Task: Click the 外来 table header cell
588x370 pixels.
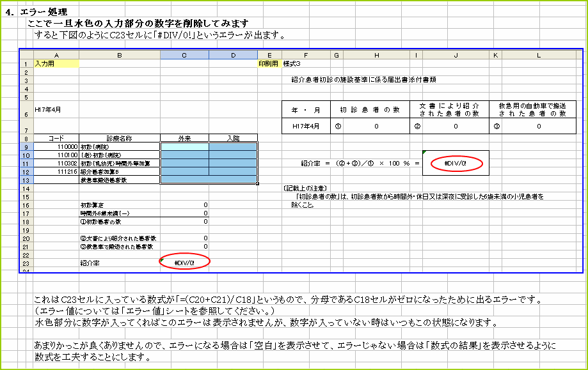Action: coord(184,137)
